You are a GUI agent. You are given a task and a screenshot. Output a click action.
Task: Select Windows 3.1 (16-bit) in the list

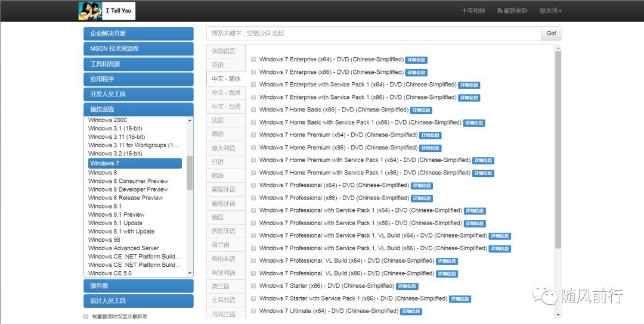coord(115,129)
